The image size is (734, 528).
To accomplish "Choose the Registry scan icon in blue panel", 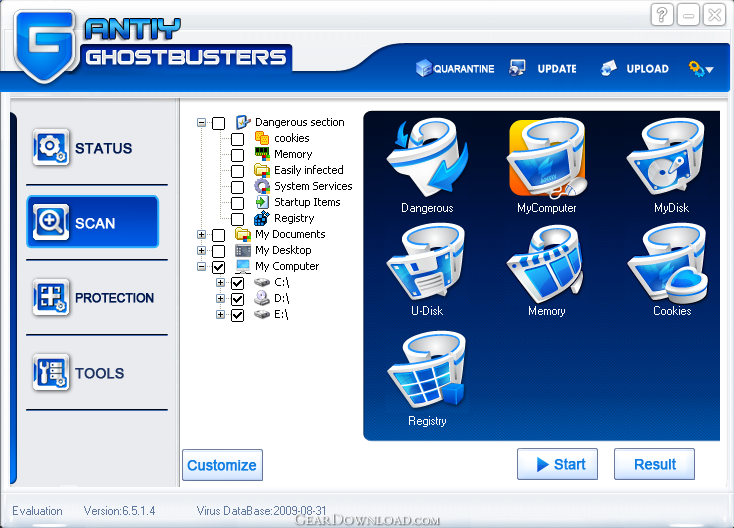I will [427, 370].
